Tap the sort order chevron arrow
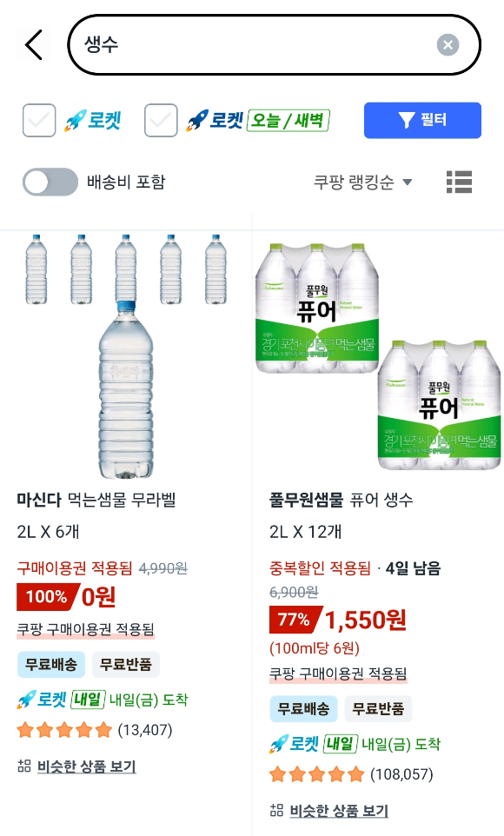 [405, 182]
